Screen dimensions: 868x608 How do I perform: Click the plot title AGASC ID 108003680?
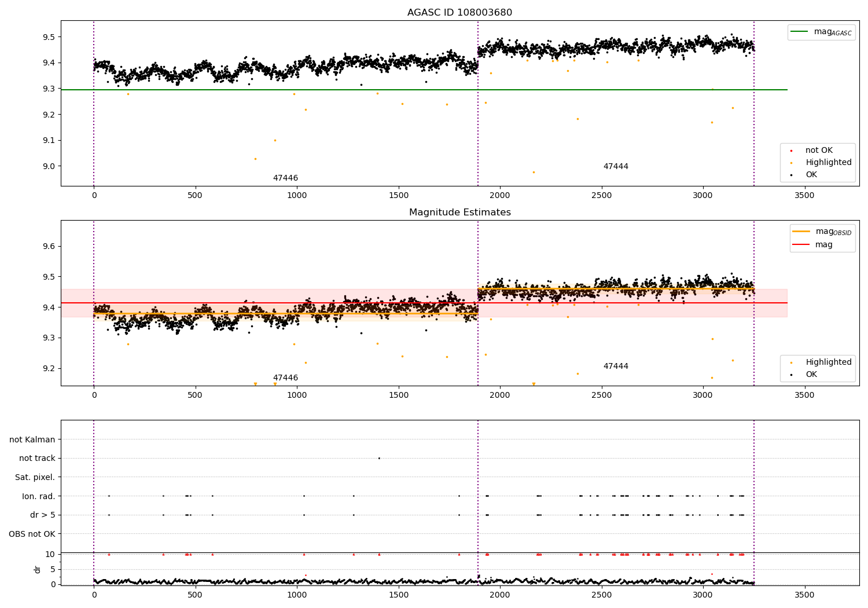click(459, 13)
